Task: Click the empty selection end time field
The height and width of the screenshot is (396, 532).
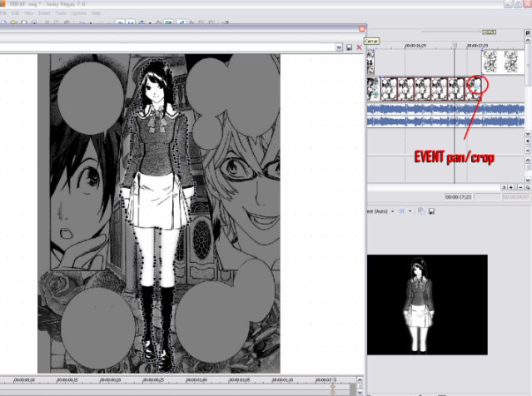Action: coord(487,196)
